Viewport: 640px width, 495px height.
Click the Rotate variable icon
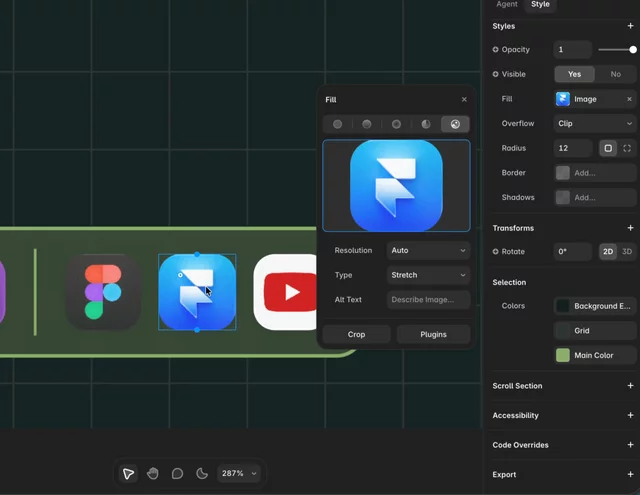point(496,251)
